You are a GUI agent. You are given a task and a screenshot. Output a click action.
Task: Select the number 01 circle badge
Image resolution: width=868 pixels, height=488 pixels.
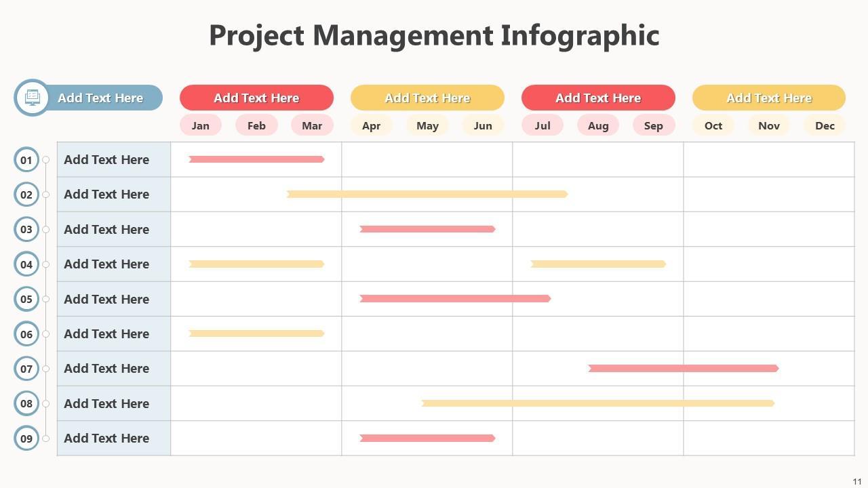coord(26,160)
